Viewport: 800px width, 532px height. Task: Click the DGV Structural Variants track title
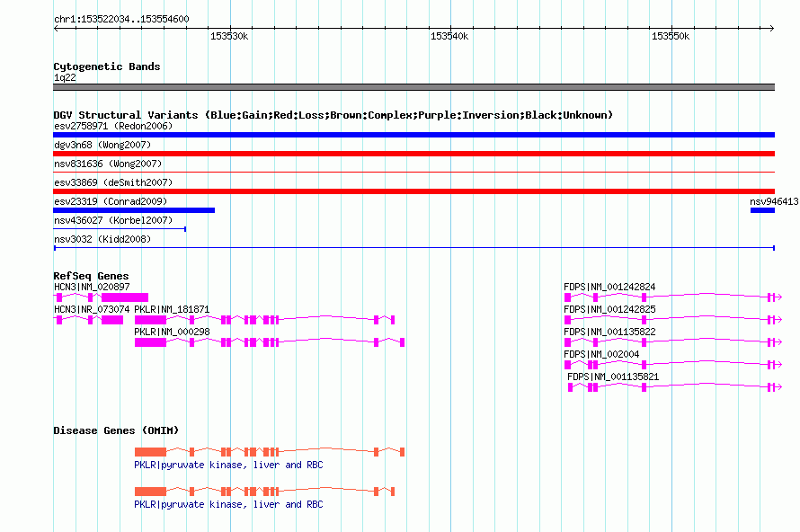click(x=333, y=115)
